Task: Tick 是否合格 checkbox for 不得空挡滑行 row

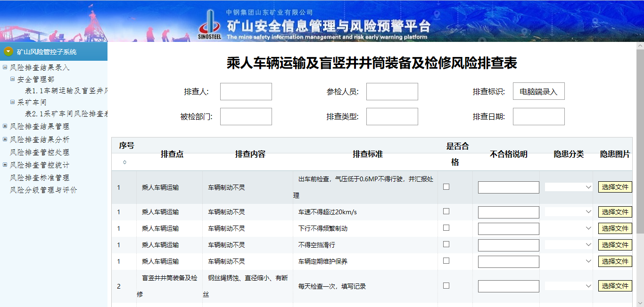Action: (x=446, y=244)
